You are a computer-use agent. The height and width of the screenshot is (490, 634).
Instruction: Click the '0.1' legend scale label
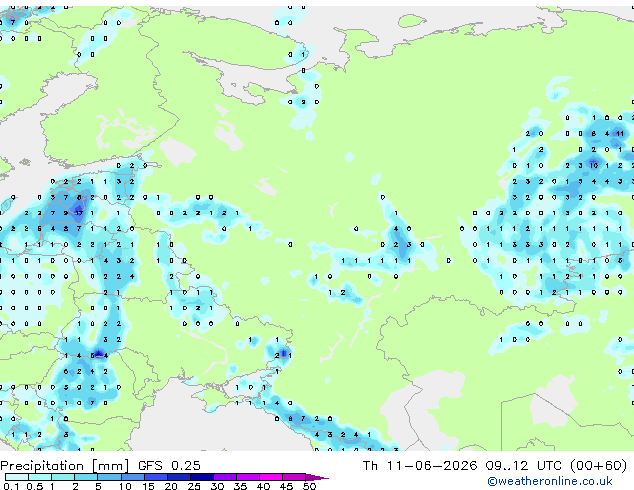(x=12, y=486)
